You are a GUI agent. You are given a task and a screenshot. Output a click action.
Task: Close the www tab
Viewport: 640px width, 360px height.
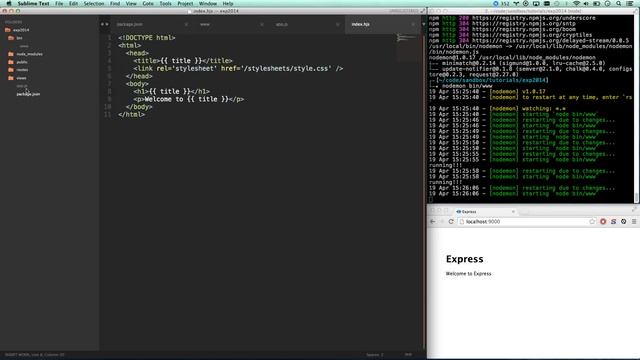pos(262,24)
